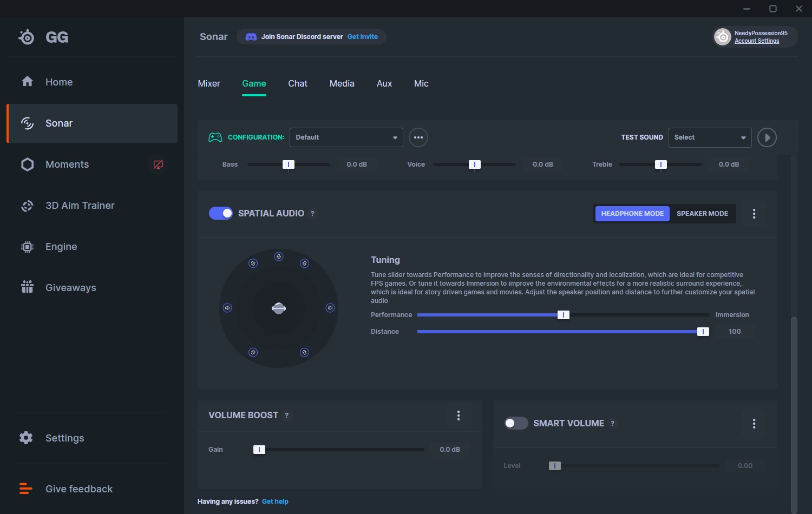This screenshot has width=812, height=514.
Task: Click the Volume Boost Gain slider handle
Action: pyautogui.click(x=259, y=450)
